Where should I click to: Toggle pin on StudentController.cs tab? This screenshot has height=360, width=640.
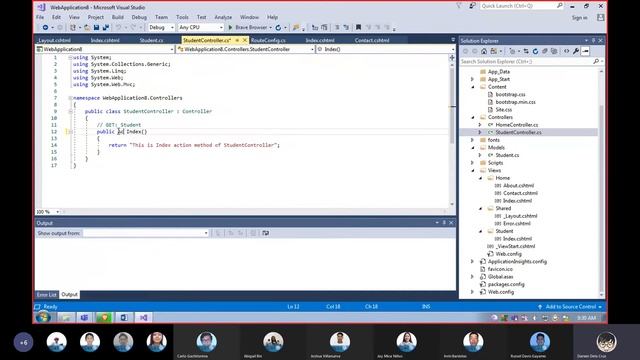(x=237, y=40)
